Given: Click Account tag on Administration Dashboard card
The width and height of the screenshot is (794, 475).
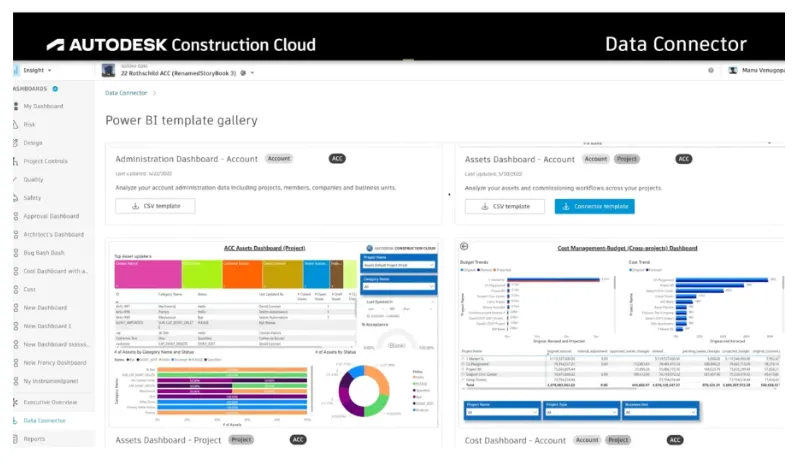Looking at the screenshot, I should click(x=279, y=159).
